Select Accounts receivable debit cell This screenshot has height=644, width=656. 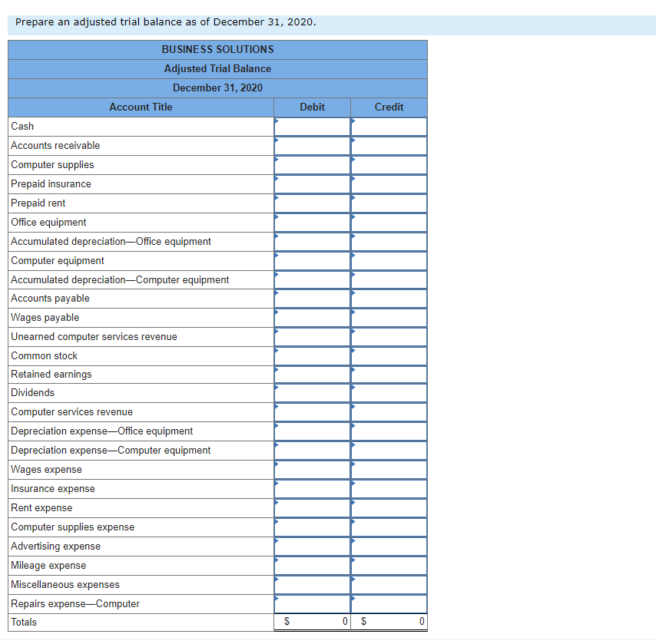(312, 146)
